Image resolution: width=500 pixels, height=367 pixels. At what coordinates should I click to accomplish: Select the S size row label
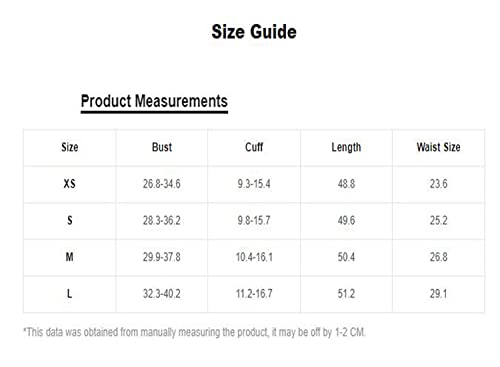point(70,220)
